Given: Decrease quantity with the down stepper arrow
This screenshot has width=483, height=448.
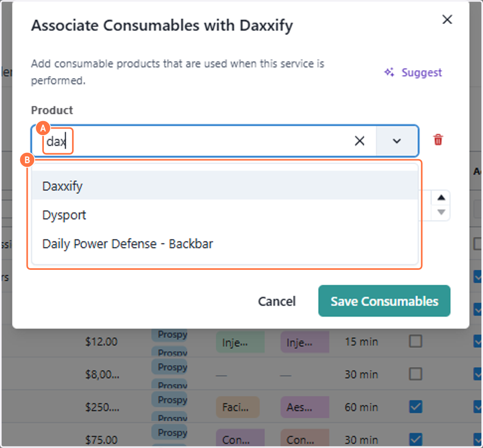Looking at the screenshot, I should 441,212.
